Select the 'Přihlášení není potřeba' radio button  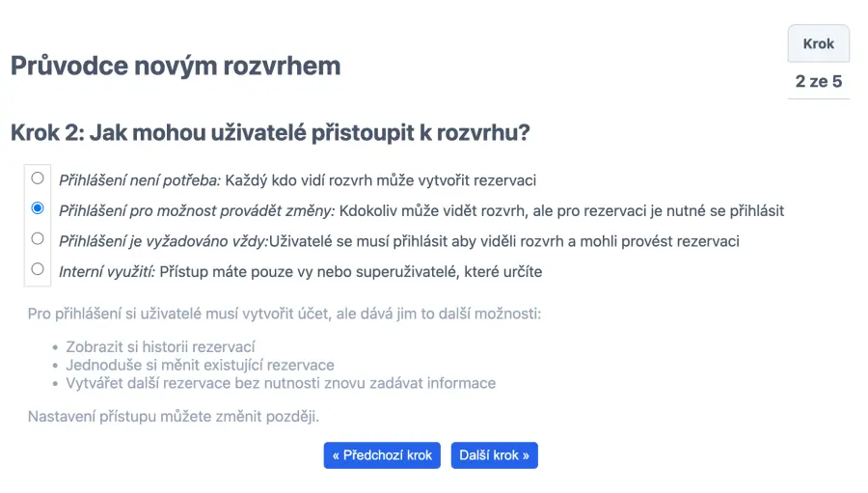tap(38, 178)
